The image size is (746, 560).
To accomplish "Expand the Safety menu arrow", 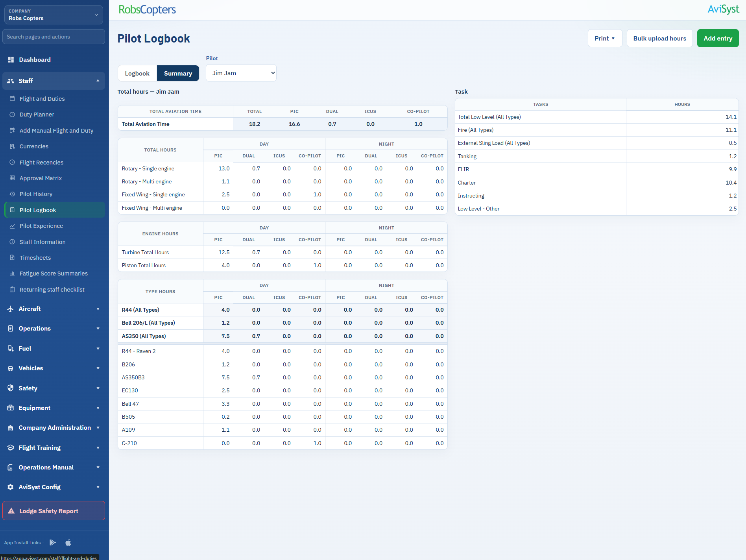I will [98, 388].
